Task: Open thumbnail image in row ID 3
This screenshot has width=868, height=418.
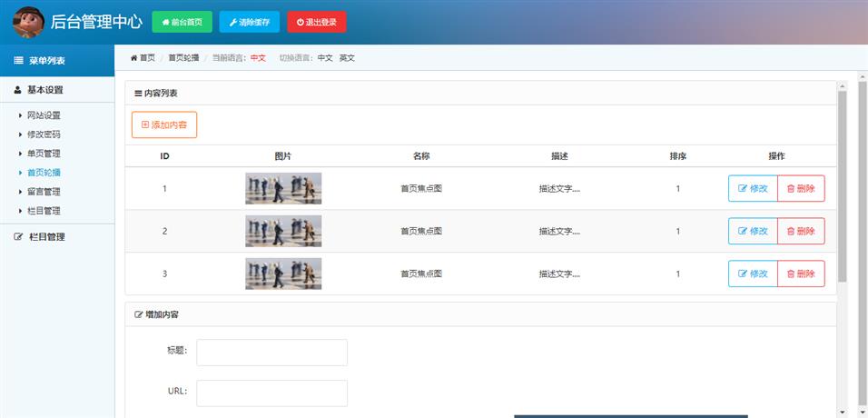Action: 283,274
